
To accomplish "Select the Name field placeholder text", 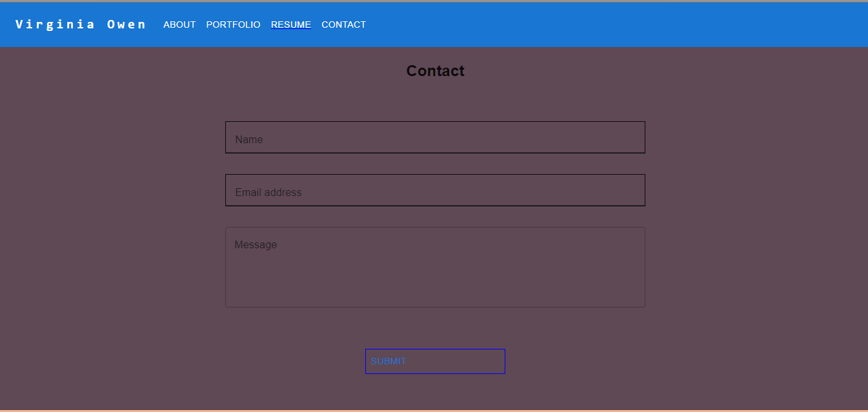I will click(x=248, y=139).
